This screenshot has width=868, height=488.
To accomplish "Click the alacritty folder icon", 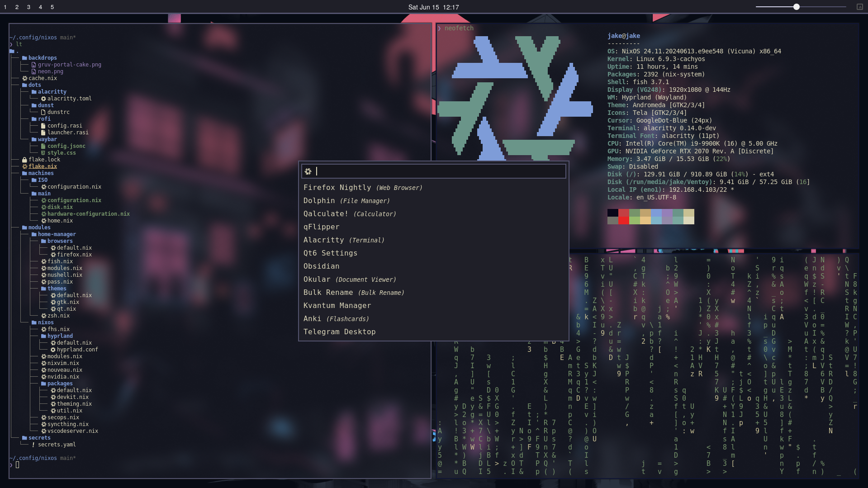I will point(34,92).
